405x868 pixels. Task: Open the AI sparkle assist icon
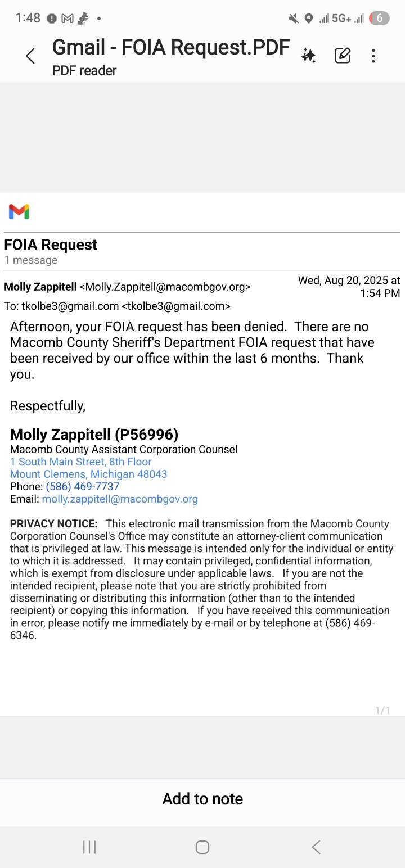pyautogui.click(x=308, y=55)
